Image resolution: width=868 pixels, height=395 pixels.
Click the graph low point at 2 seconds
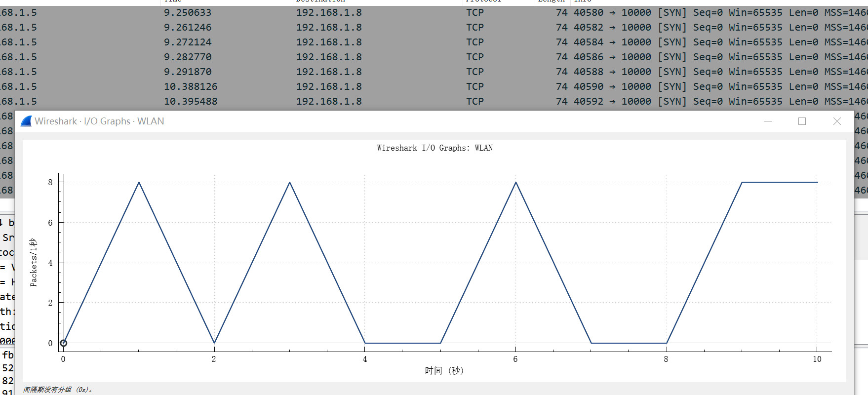(x=214, y=343)
